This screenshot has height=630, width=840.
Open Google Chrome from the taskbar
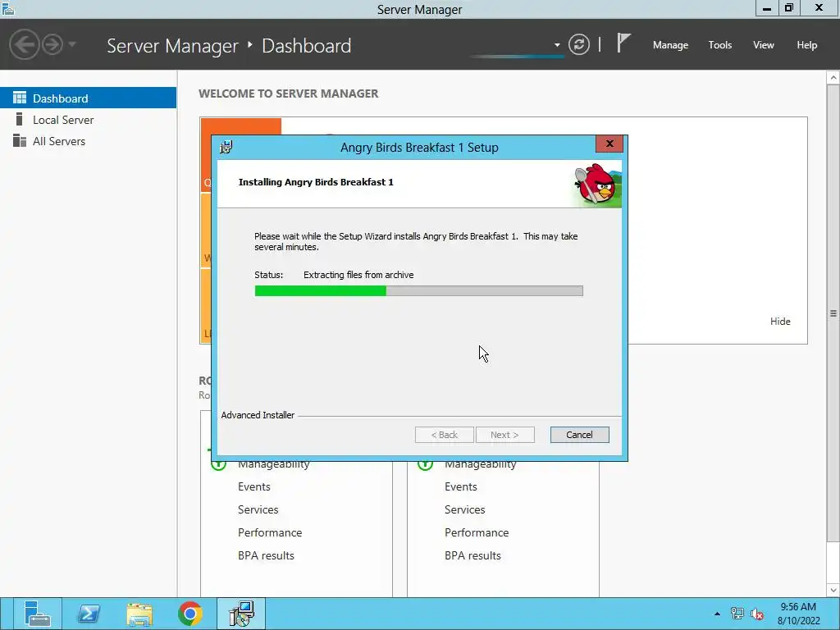(x=190, y=614)
